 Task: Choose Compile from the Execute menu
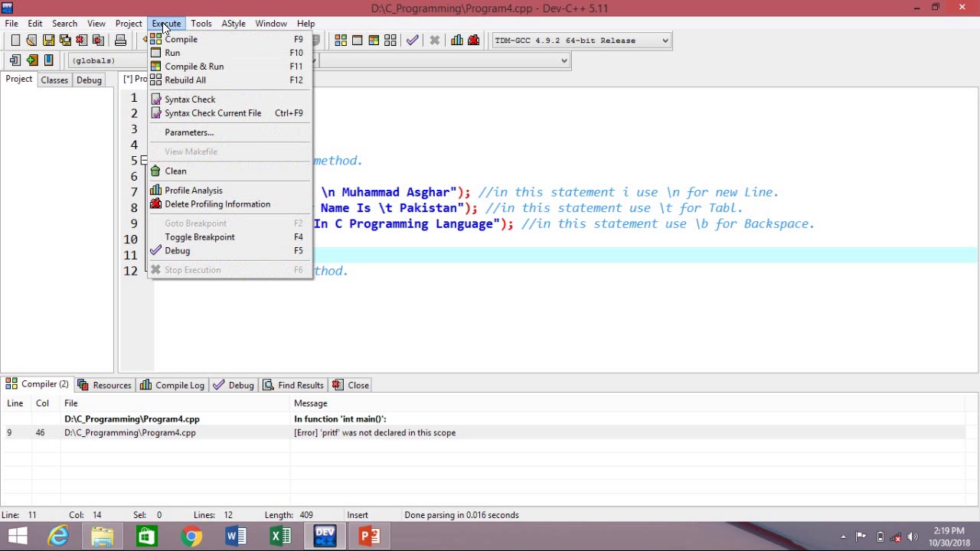point(230,39)
